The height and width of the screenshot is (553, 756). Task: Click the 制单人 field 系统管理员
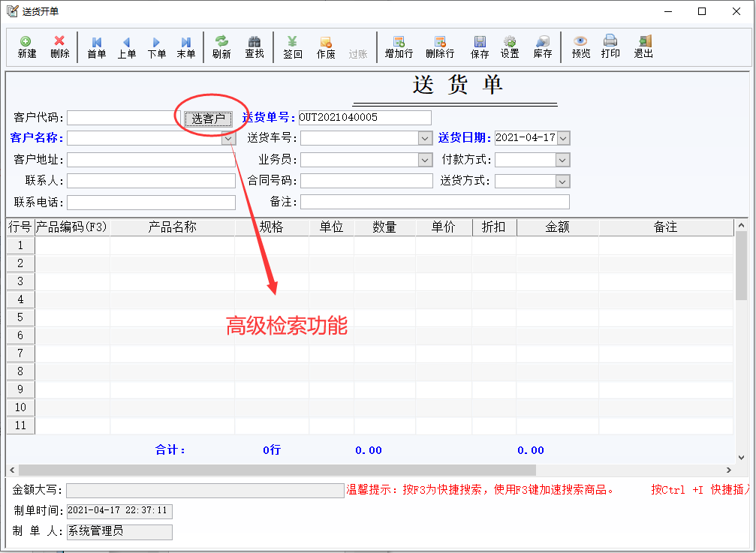tap(119, 532)
